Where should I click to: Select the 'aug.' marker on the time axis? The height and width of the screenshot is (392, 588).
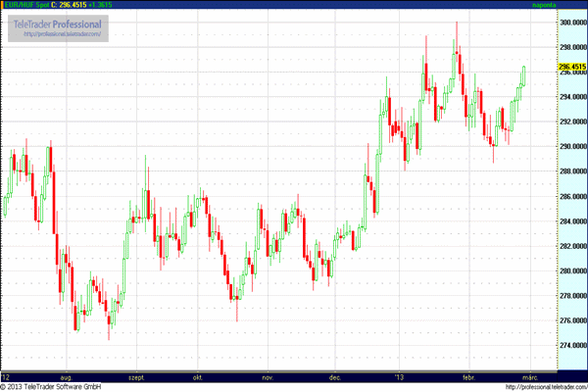point(67,376)
